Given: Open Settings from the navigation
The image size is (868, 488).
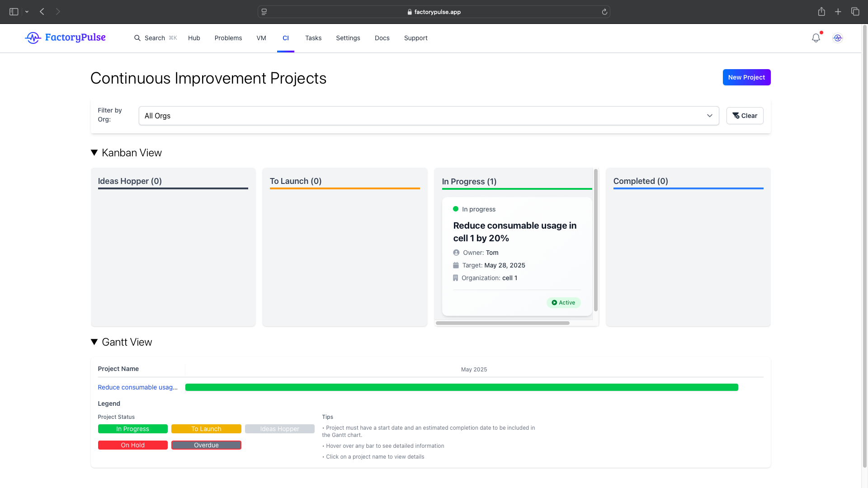Looking at the screenshot, I should (x=348, y=38).
